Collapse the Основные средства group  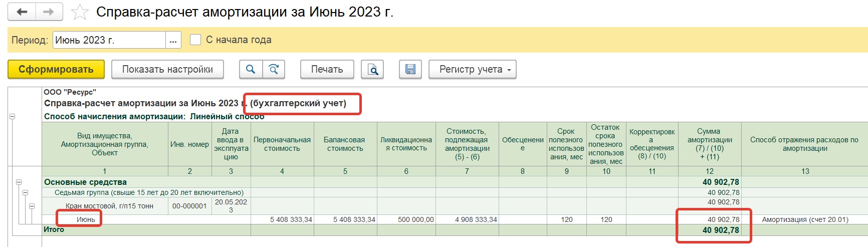[x=19, y=182]
